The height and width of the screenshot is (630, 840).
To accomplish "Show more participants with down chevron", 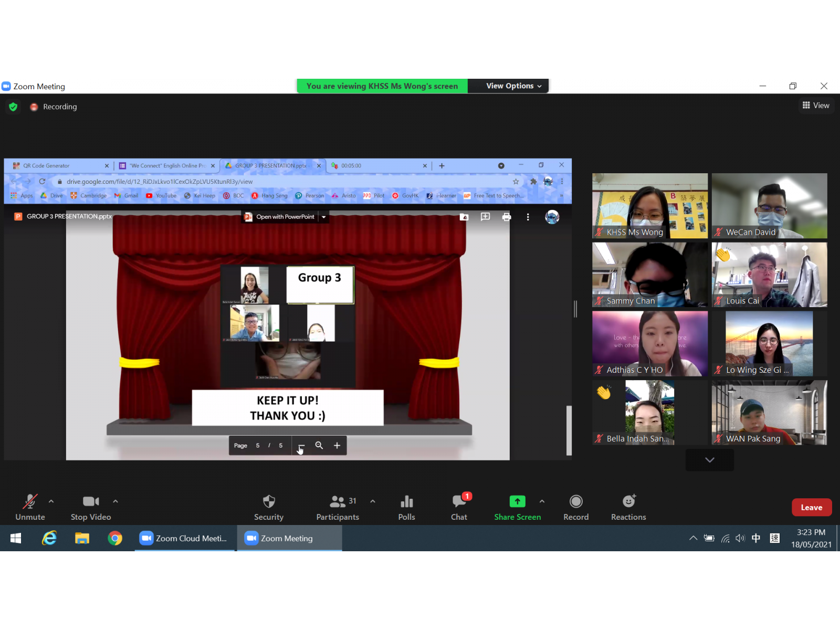I will pos(709,460).
